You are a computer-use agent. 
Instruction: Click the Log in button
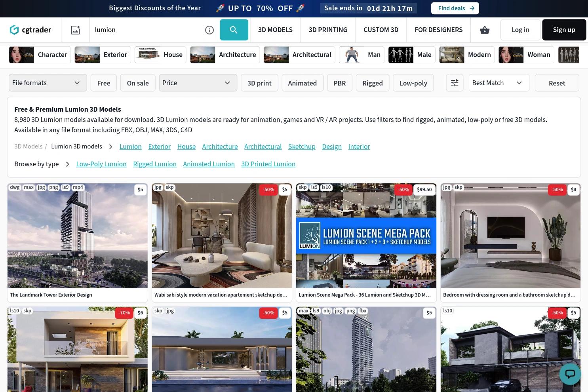pos(520,30)
